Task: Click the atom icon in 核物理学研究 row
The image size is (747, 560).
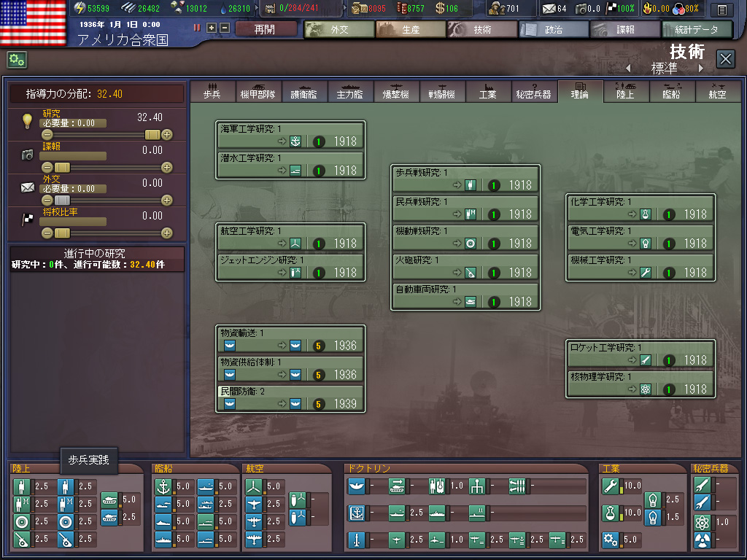Action: coord(645,389)
